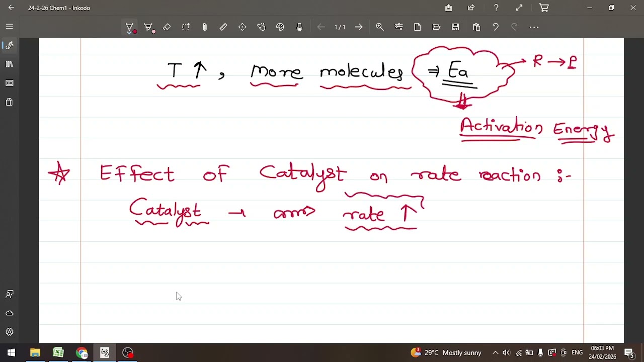
Task: Open the Windows Start menu
Action: [x=11, y=352]
